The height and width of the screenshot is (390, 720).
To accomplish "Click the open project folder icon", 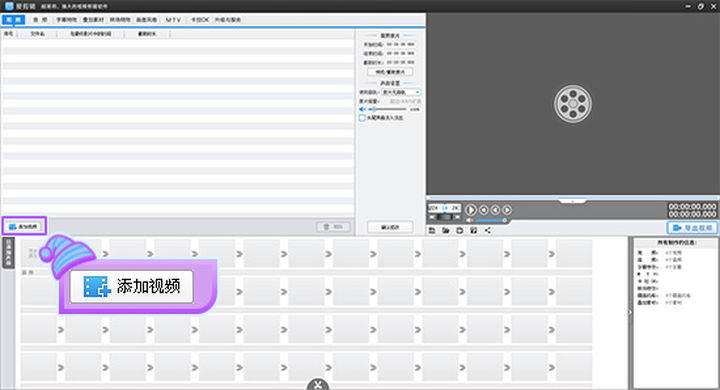I will click(x=446, y=230).
